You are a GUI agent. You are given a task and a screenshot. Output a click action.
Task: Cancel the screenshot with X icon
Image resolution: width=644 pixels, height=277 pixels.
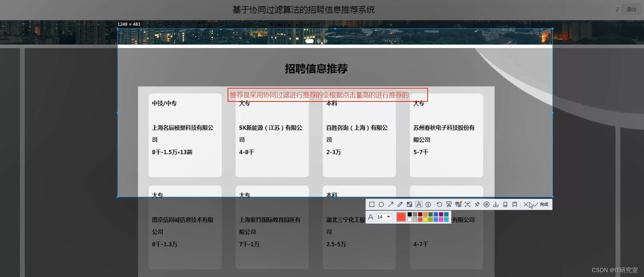[x=526, y=204]
